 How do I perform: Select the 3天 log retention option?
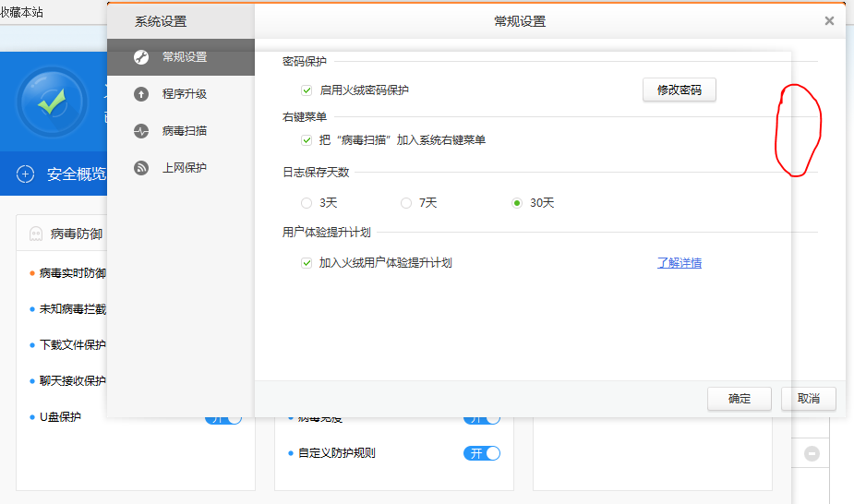307,203
